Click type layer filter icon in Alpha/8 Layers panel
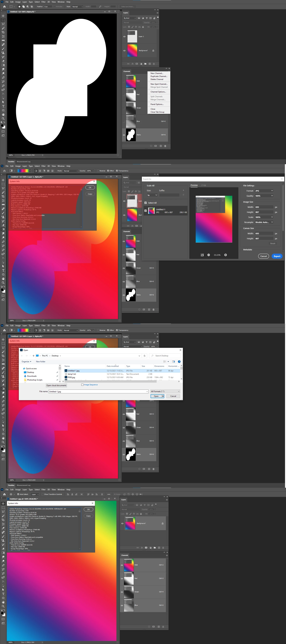Image resolution: width=286 pixels, height=644 pixels. 147,18
